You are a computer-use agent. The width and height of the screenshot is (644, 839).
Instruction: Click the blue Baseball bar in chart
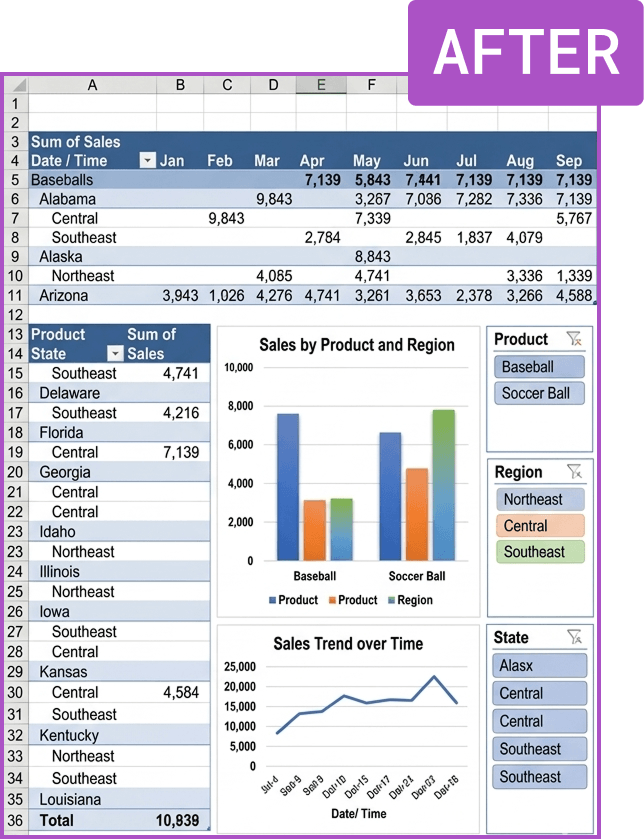(x=288, y=487)
